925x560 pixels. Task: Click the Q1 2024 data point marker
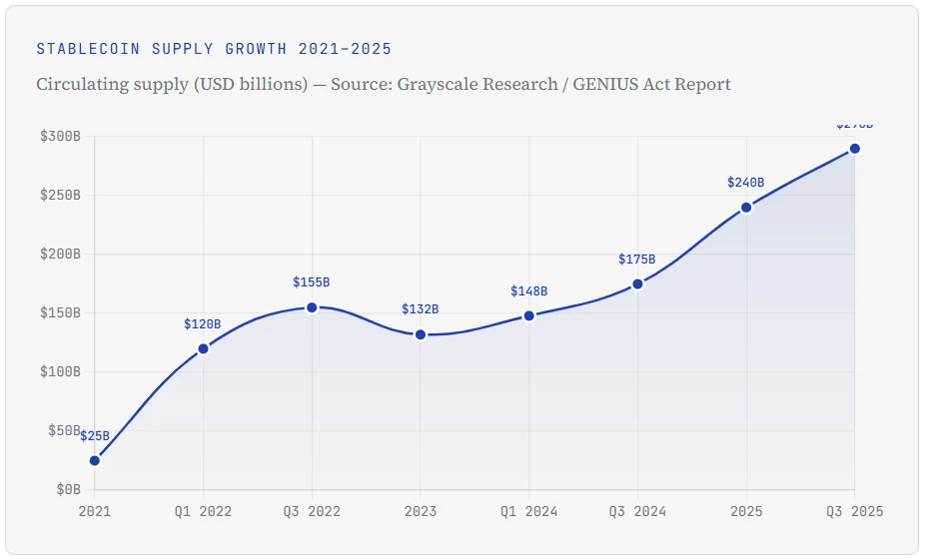529,315
